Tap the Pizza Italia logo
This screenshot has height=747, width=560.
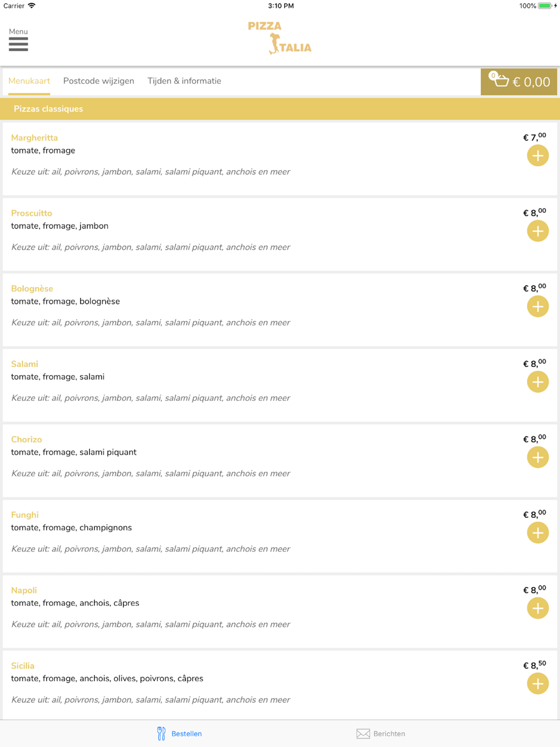coord(279,38)
